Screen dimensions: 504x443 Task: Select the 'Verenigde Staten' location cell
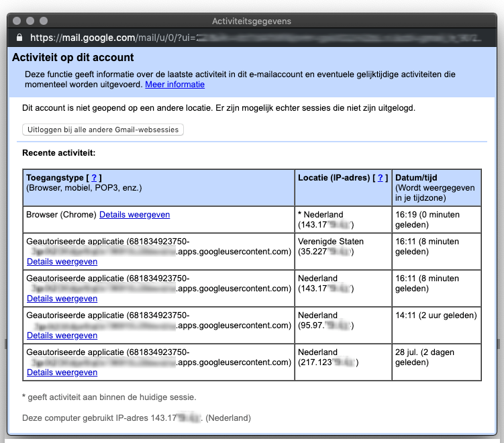tap(331, 242)
